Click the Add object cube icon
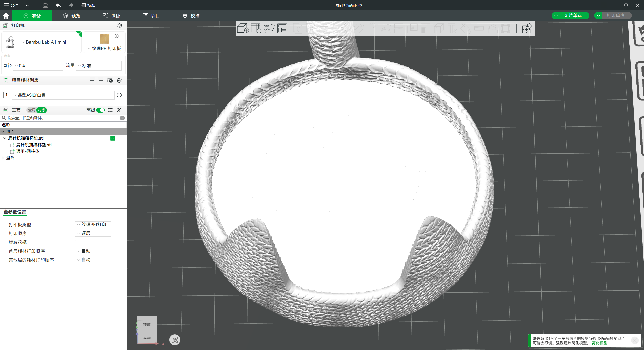 243,28
